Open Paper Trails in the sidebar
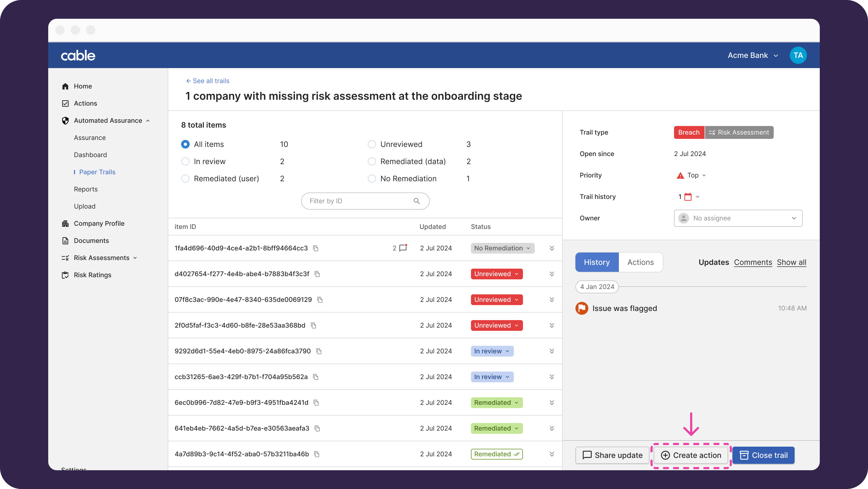Image resolution: width=868 pixels, height=489 pixels. point(97,172)
